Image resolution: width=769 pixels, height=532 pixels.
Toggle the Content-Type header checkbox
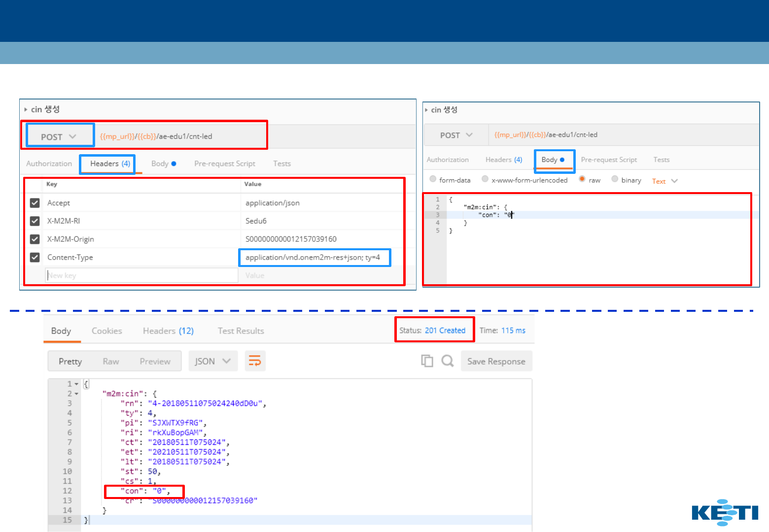coord(35,257)
